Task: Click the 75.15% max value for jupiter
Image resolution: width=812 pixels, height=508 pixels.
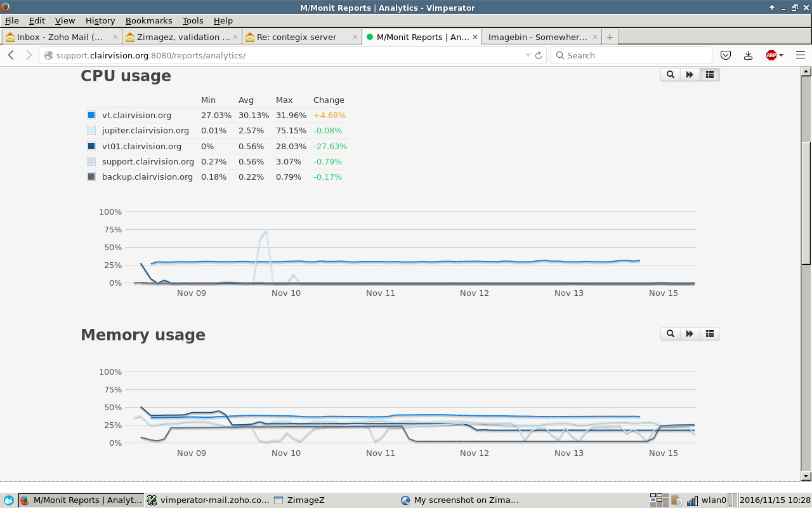Action: (x=291, y=130)
